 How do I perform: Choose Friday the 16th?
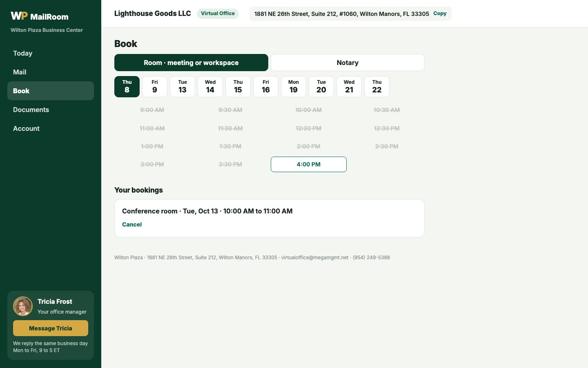tap(266, 87)
